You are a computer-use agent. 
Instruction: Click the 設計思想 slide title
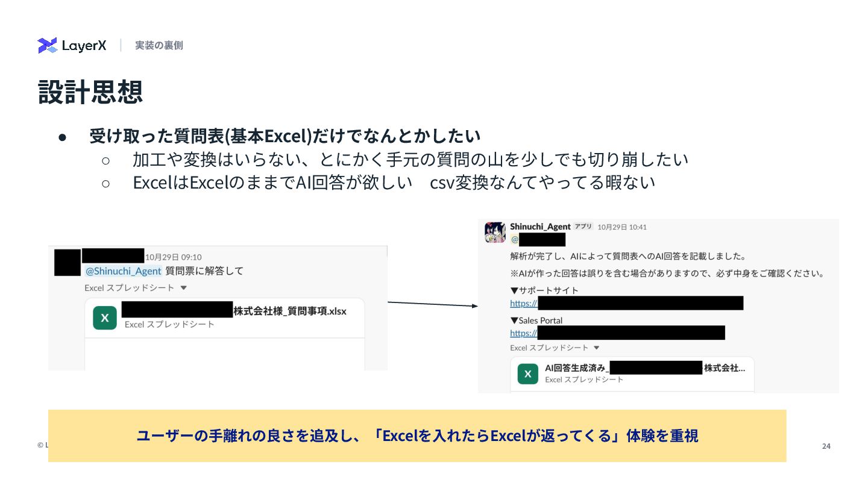pyautogui.click(x=90, y=92)
